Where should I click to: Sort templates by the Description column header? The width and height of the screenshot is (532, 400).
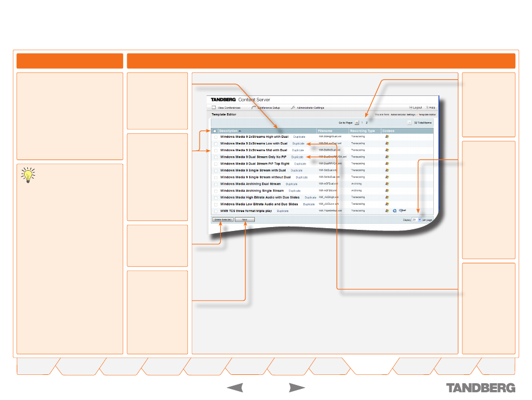[228, 131]
